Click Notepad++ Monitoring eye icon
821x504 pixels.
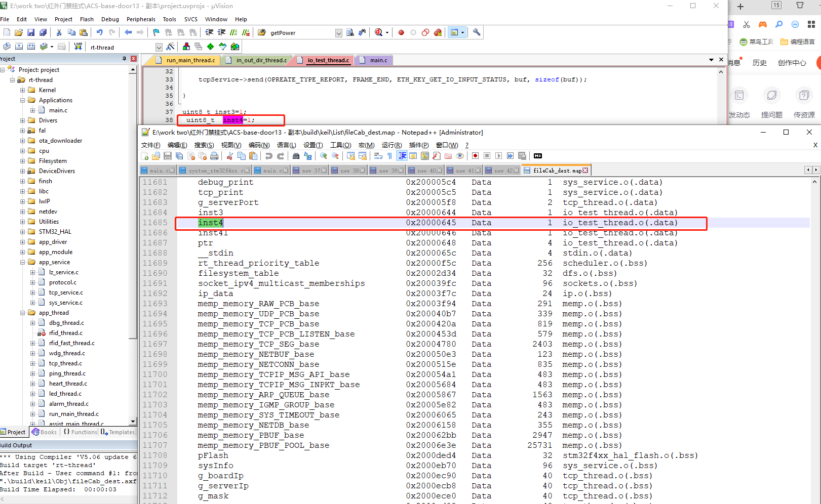pyautogui.click(x=460, y=156)
